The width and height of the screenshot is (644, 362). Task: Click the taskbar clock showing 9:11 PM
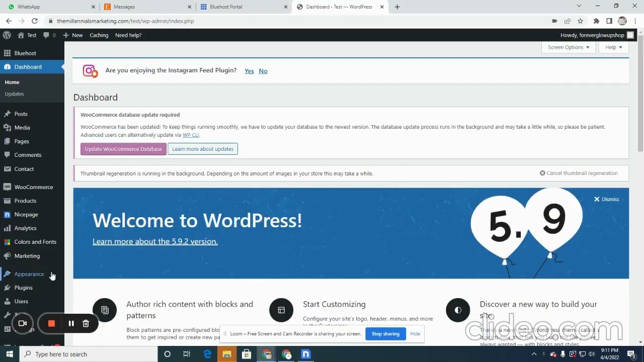tap(609, 354)
